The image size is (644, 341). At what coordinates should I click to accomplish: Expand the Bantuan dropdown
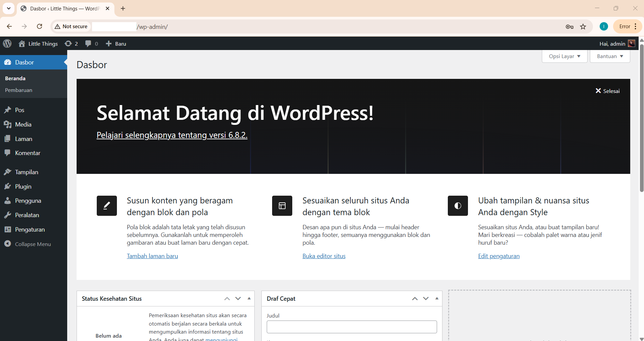click(609, 56)
